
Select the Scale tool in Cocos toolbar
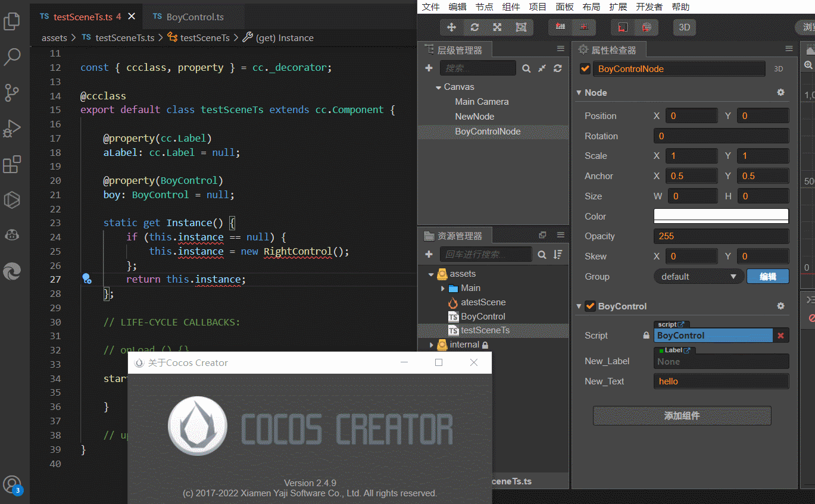498,27
